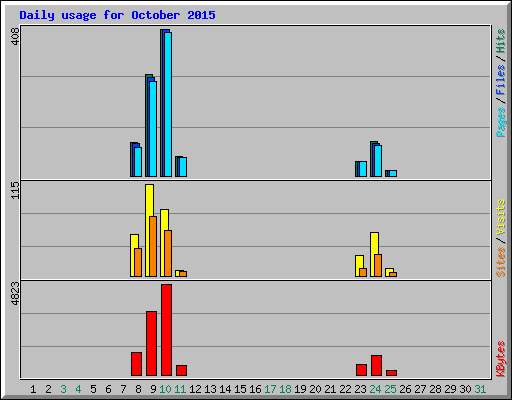Click the yellow 'Visits' legend label
Viewport: 512px width, 400px height.
tap(501, 217)
